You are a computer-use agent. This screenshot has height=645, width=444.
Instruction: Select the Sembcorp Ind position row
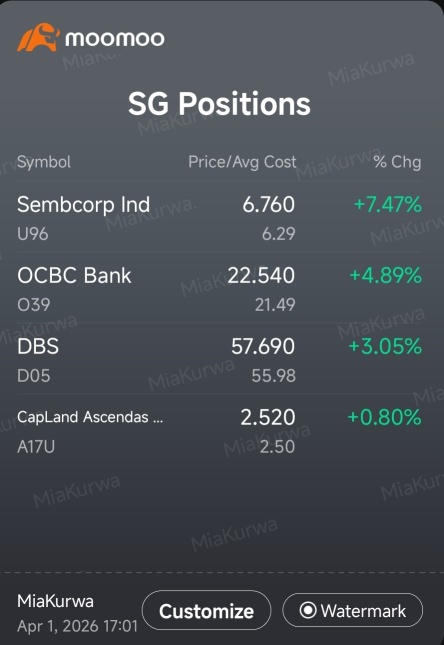tap(219, 217)
